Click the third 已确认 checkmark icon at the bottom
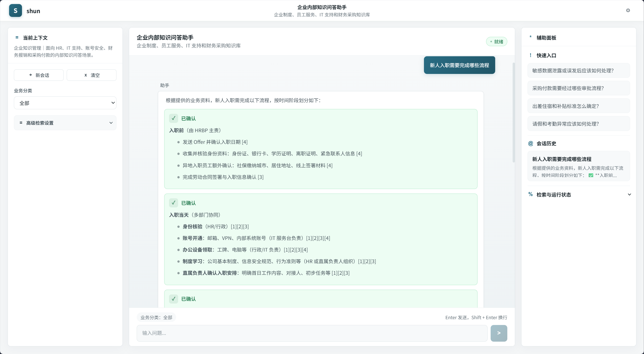This screenshot has height=354, width=644. [x=174, y=299]
